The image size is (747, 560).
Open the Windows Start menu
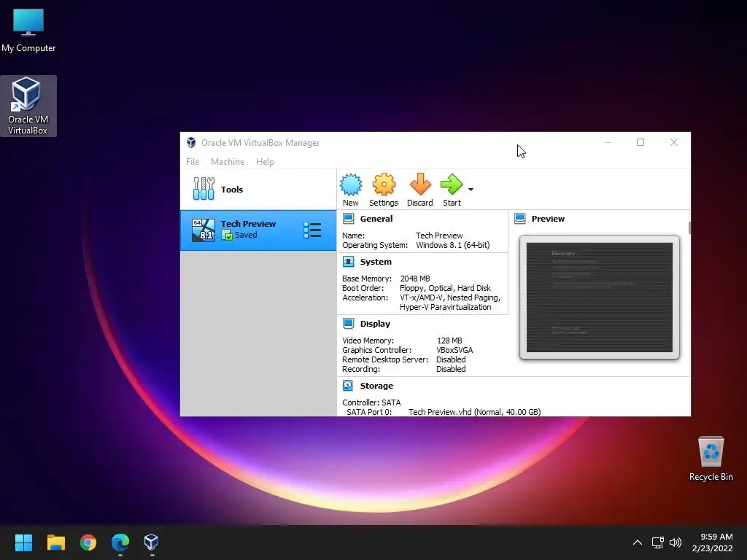point(23,542)
